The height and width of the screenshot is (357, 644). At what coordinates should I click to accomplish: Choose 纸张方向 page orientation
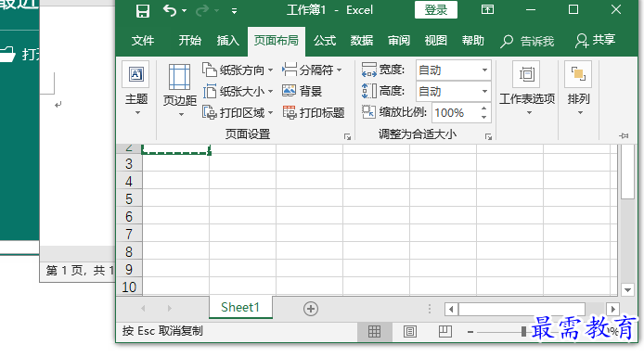238,70
